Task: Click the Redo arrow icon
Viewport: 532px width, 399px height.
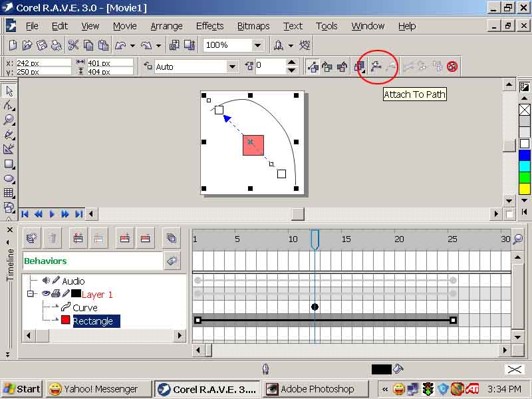Action: point(146,45)
